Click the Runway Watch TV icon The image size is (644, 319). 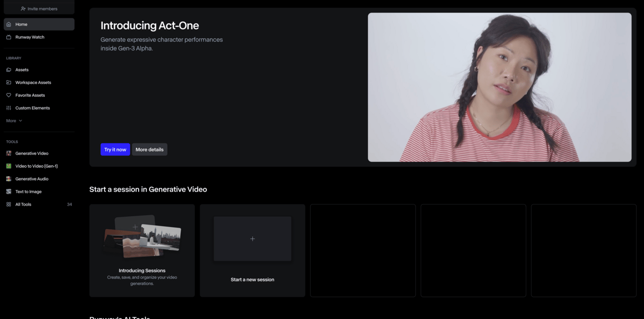coord(8,37)
